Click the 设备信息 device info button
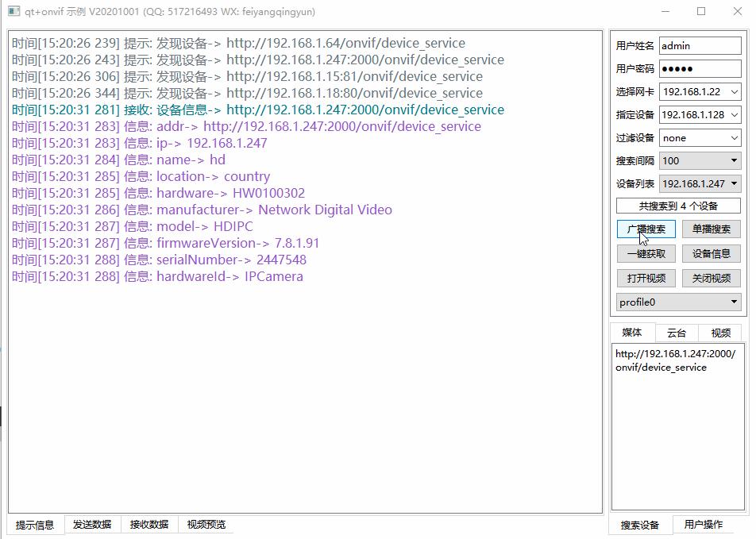 (x=711, y=253)
